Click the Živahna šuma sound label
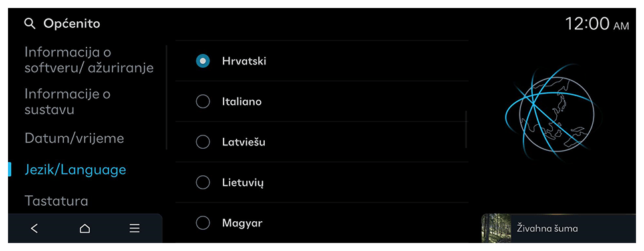This screenshot has height=251, width=644. pos(547,228)
